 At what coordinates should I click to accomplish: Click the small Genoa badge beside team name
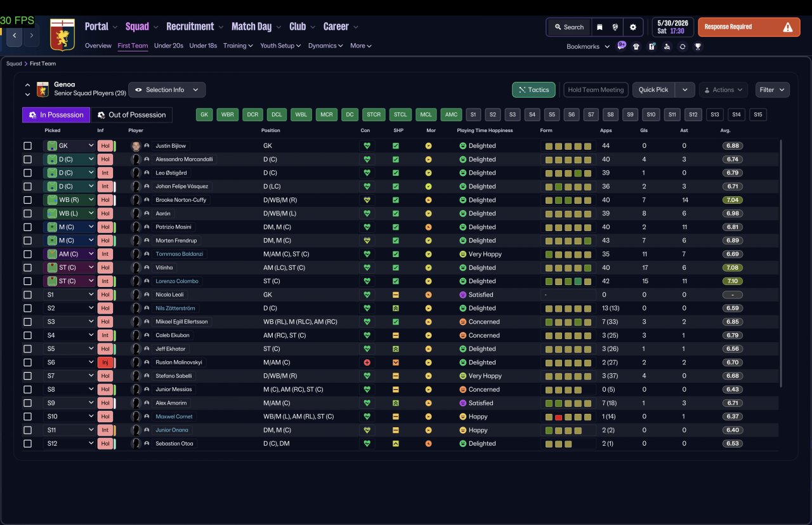coord(43,90)
